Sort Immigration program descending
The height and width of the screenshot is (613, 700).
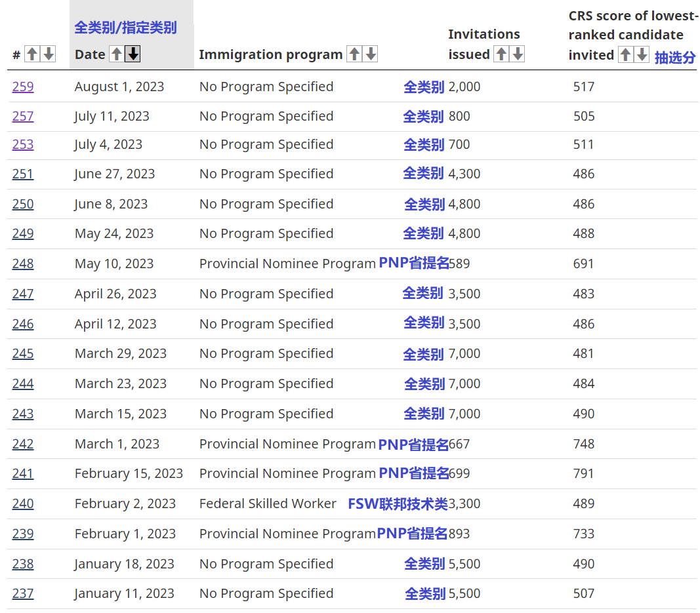pos(371,54)
